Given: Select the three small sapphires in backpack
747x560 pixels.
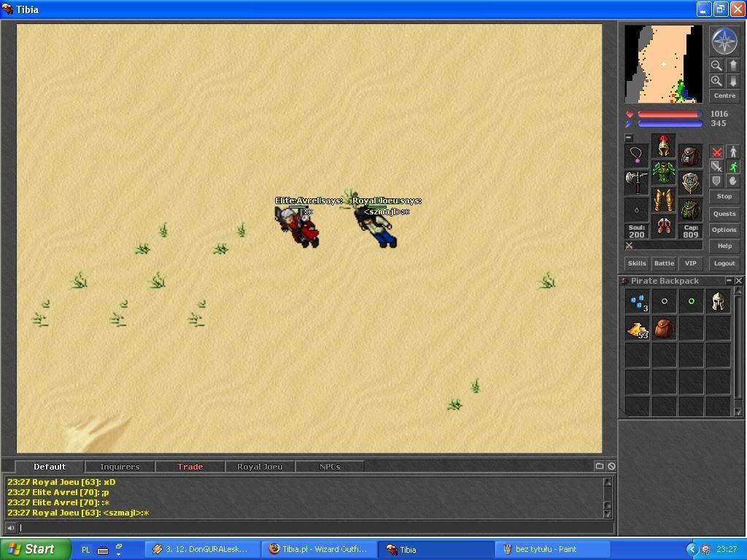Looking at the screenshot, I should pyautogui.click(x=638, y=301).
